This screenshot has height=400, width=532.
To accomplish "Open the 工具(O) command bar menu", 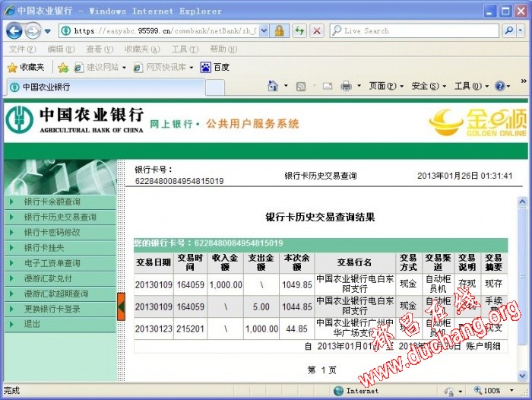I will [472, 86].
